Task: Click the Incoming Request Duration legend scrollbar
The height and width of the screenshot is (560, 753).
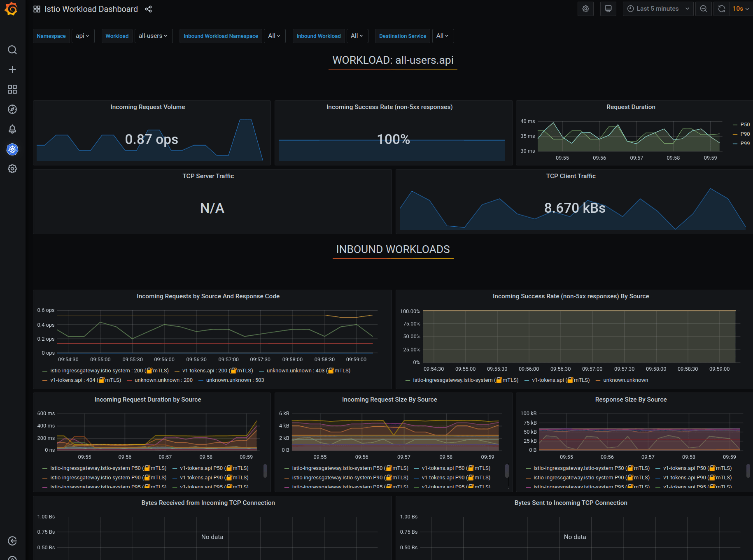Action: 265,471
